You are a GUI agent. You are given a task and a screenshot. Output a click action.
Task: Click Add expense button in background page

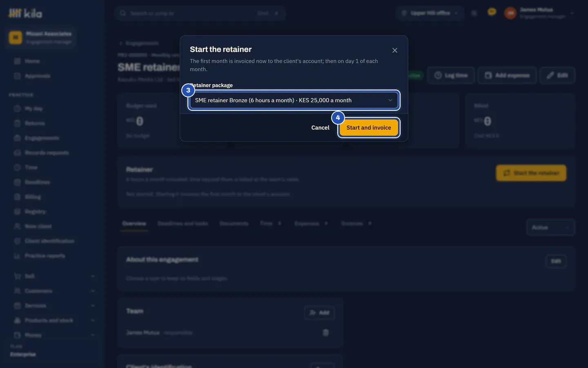pyautogui.click(x=507, y=75)
